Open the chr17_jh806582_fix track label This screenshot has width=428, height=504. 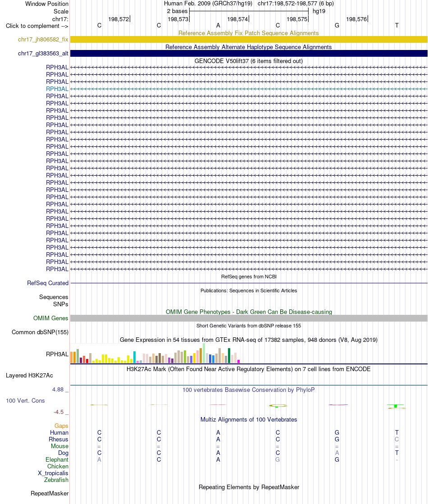pos(43,39)
